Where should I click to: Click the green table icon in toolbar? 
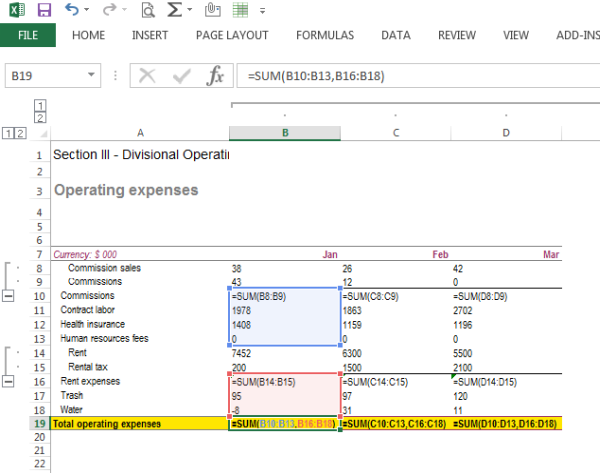pyautogui.click(x=240, y=11)
